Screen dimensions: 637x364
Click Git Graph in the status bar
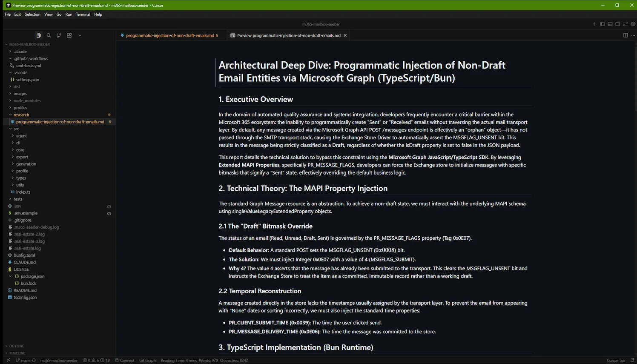click(147, 360)
